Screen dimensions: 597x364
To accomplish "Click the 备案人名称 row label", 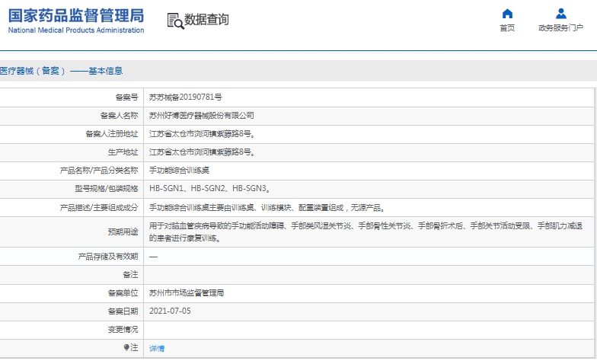I will tap(119, 116).
